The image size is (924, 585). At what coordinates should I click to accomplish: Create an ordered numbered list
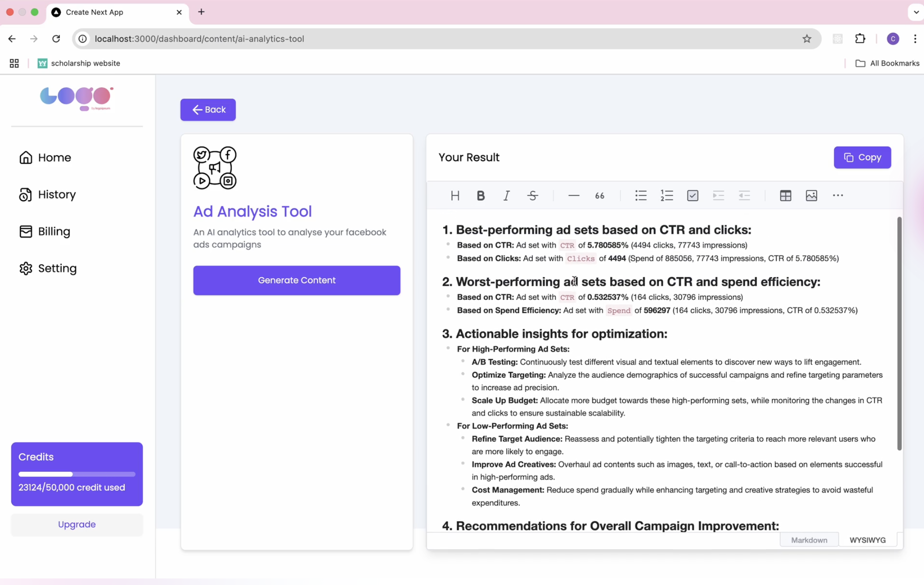pos(666,195)
